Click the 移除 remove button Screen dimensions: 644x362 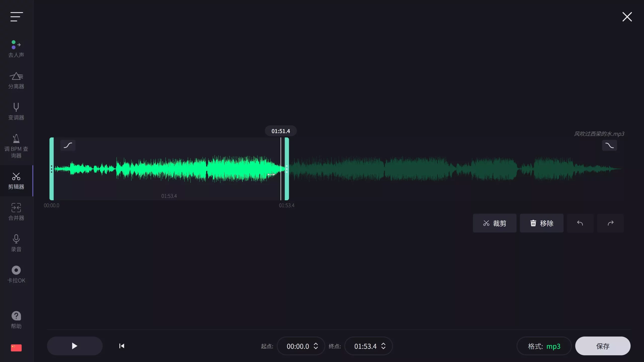coord(542,223)
